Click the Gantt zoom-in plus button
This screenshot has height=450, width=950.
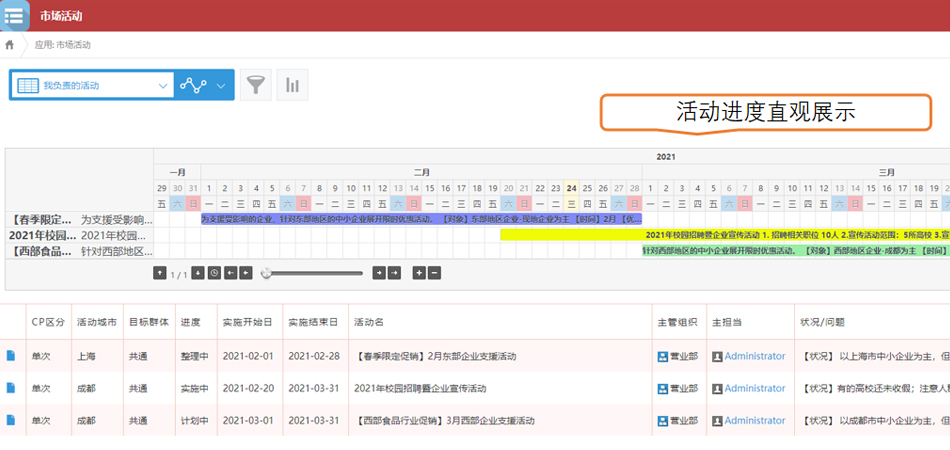click(418, 272)
